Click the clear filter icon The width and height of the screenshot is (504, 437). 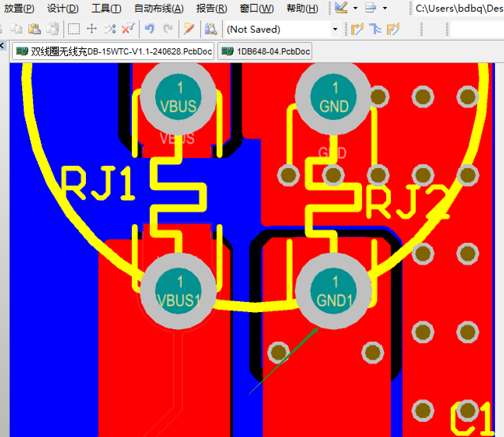pyautogui.click(x=128, y=29)
